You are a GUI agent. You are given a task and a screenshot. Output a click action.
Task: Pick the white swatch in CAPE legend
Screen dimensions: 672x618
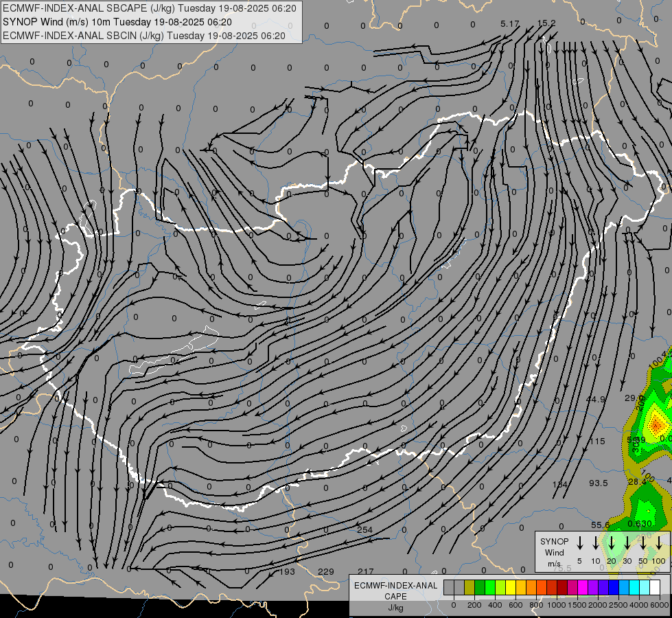click(x=654, y=587)
